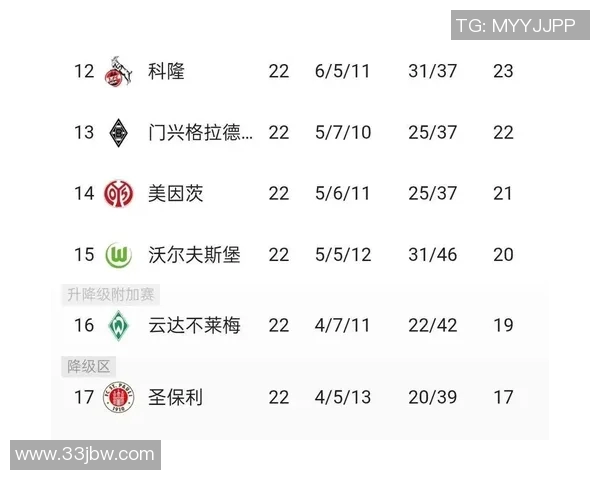Click 科隆's 23 points value
The height and width of the screenshot is (480, 600).
(x=503, y=72)
